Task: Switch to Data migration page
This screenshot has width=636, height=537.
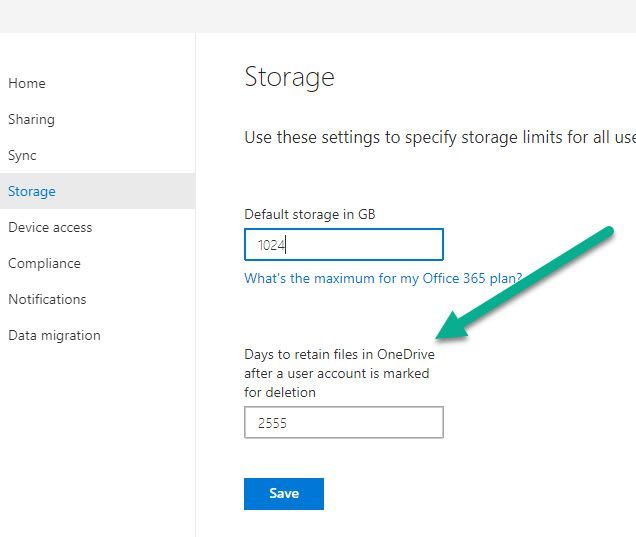Action: coord(54,335)
